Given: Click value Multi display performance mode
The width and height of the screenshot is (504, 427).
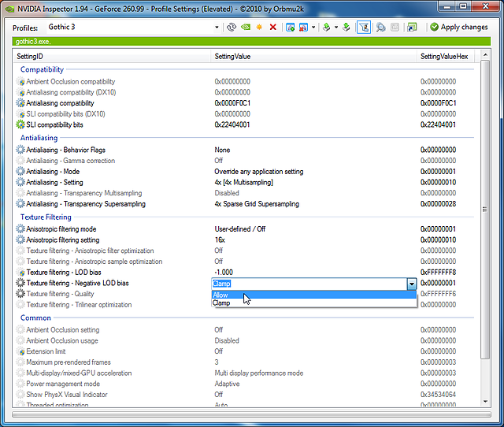Looking at the screenshot, I should [x=259, y=373].
